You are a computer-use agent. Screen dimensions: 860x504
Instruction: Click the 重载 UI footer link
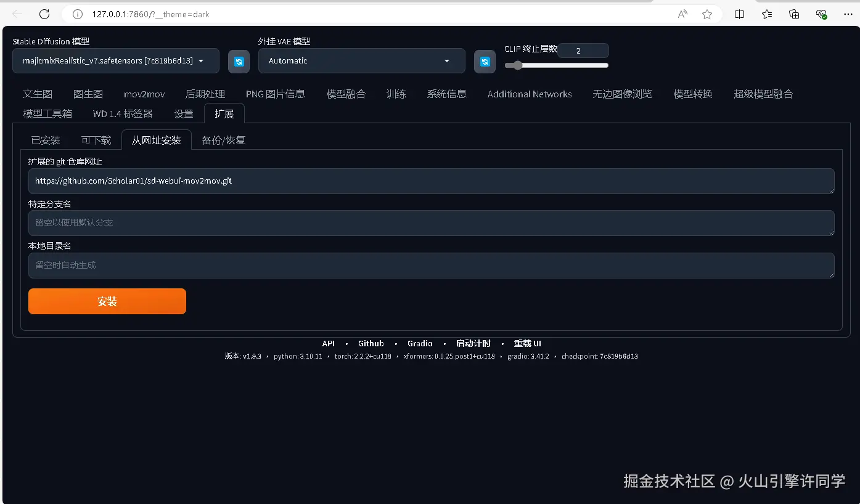[528, 344]
